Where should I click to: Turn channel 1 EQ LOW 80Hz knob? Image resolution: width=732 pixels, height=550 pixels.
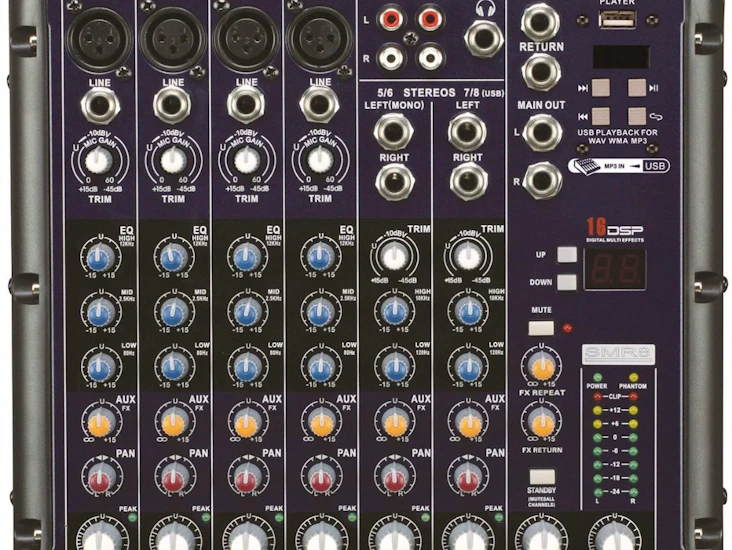pos(100,367)
